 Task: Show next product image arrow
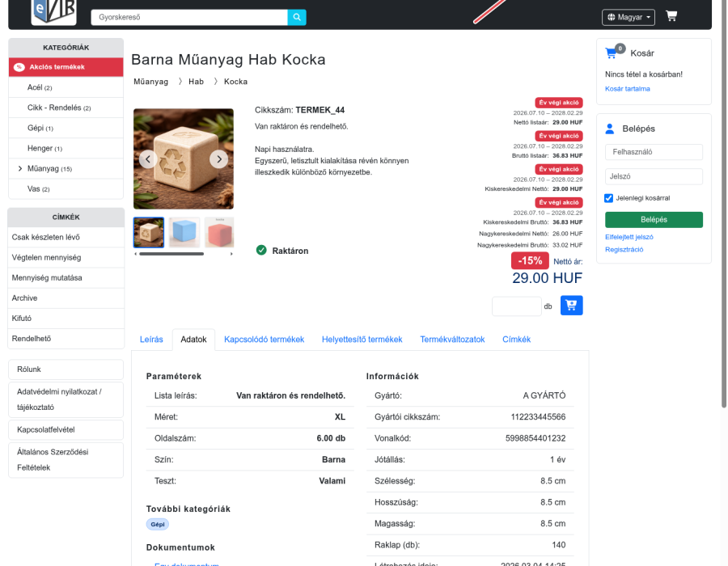[218, 159]
